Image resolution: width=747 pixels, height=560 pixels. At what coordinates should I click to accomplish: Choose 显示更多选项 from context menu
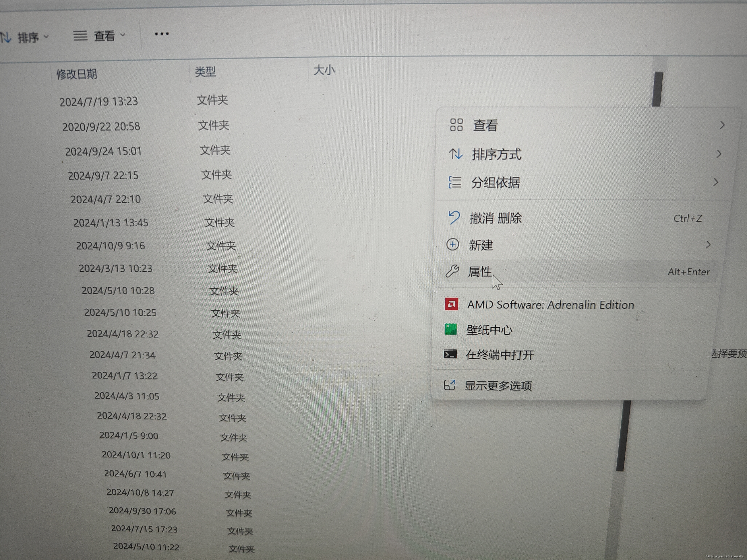(498, 386)
